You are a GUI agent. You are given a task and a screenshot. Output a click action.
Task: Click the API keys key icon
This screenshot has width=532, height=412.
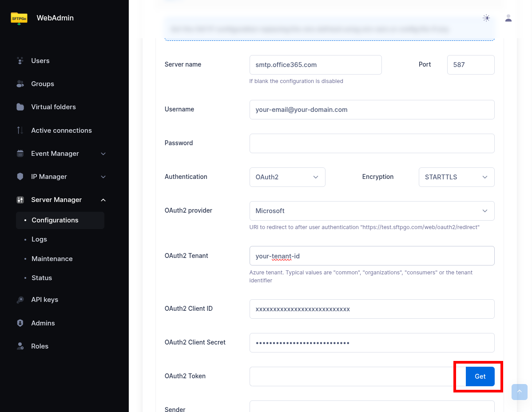pyautogui.click(x=20, y=300)
